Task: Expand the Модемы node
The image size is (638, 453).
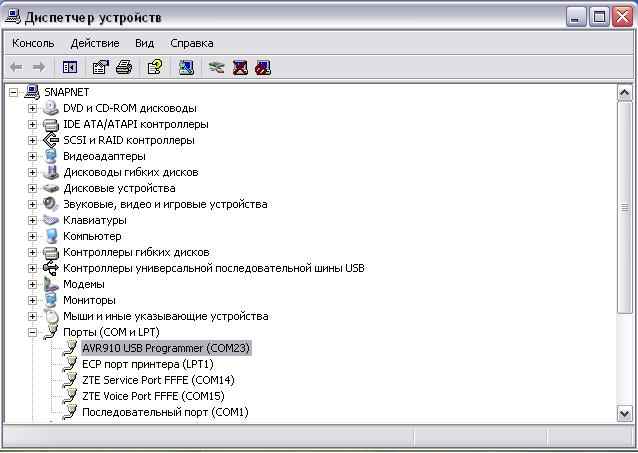Action: tap(32, 284)
